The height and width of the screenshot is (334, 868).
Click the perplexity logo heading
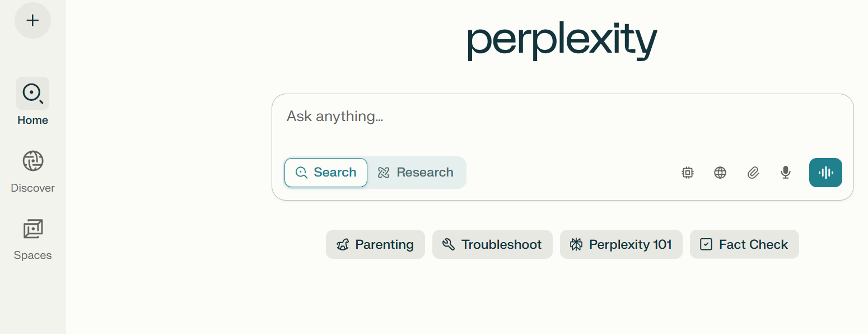click(x=562, y=41)
